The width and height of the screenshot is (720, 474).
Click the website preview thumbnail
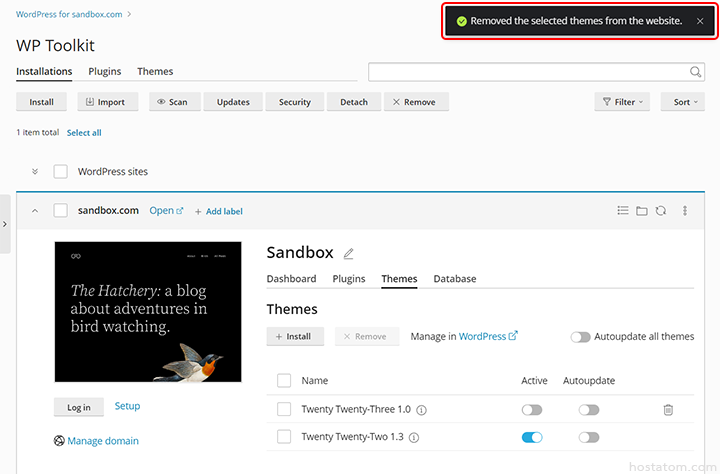pos(148,312)
